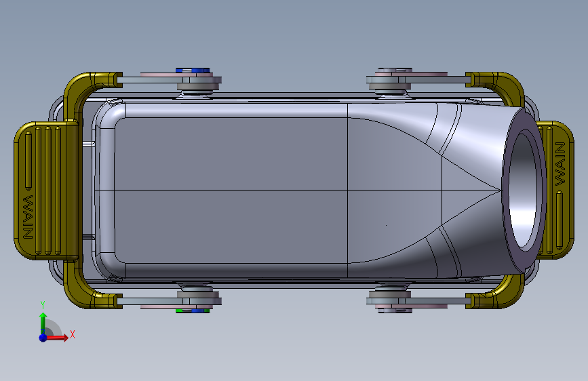Screen dimensions: 588x381
Task: Select the WAIN text on left yellow latch
Action: [28, 217]
